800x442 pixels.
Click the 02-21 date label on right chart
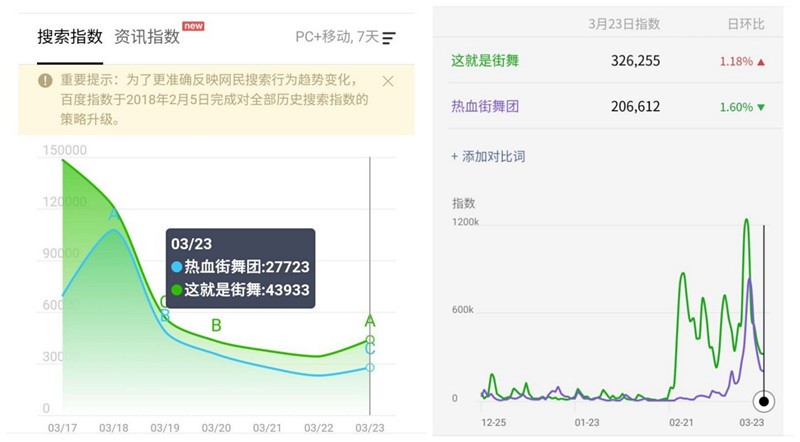click(681, 423)
